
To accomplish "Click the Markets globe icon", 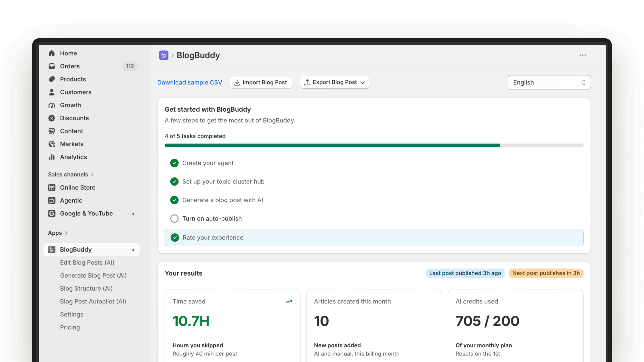I will pos(52,144).
